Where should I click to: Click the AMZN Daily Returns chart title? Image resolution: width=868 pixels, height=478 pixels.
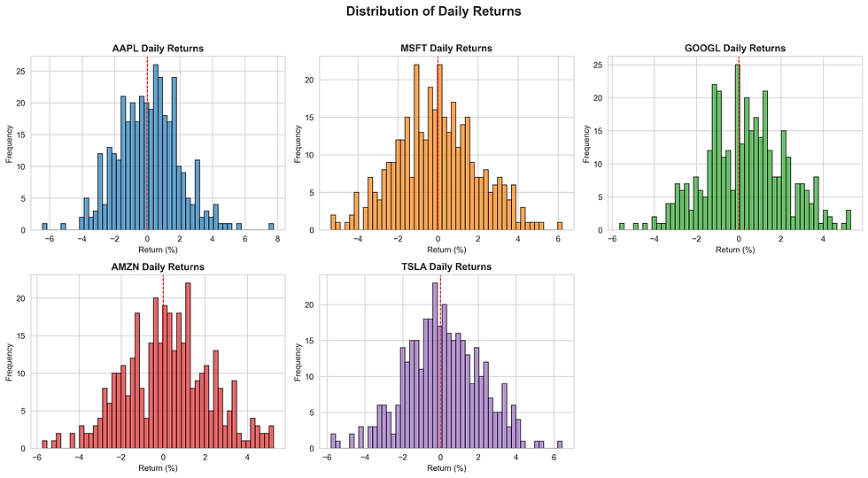point(158,266)
